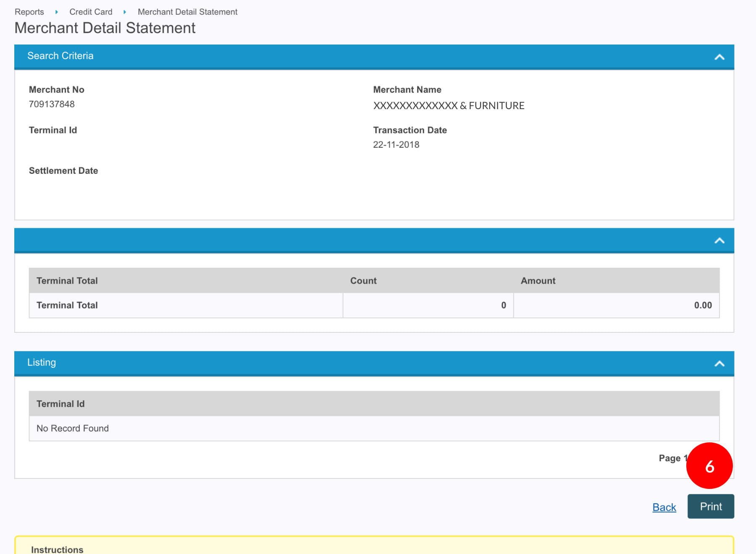Click the Print button
This screenshot has height=554, width=756.
(x=710, y=507)
